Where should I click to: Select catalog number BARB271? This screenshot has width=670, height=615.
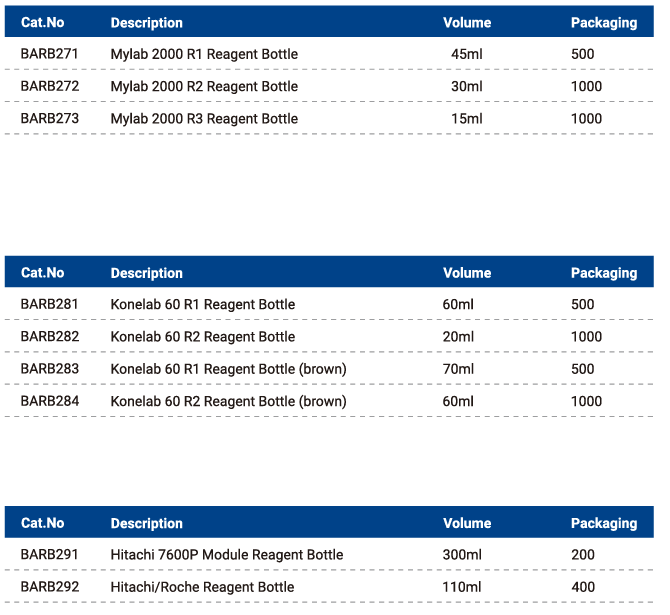[49, 54]
